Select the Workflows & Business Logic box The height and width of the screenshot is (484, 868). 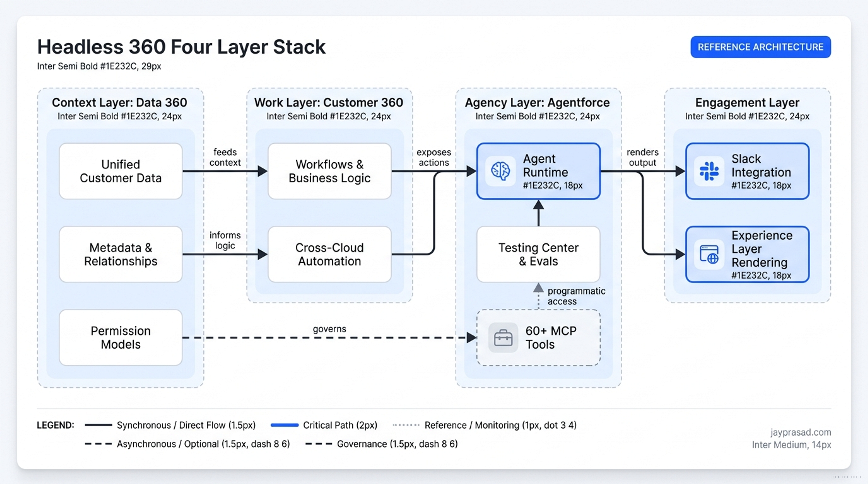click(x=330, y=171)
